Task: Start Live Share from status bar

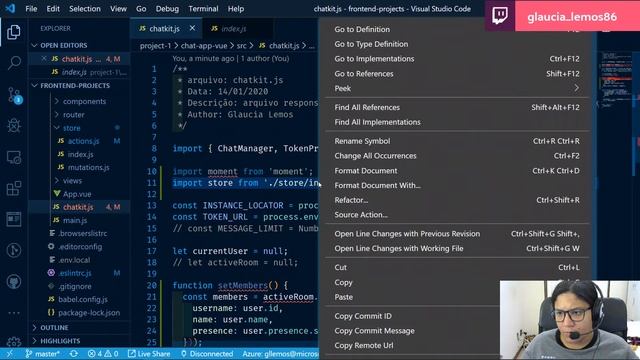Action: pyautogui.click(x=149, y=354)
